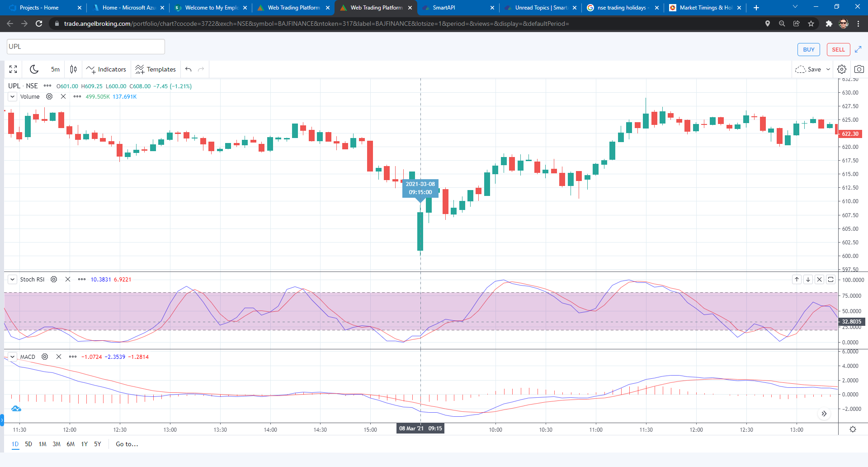Open a new browser tab

tap(756, 8)
